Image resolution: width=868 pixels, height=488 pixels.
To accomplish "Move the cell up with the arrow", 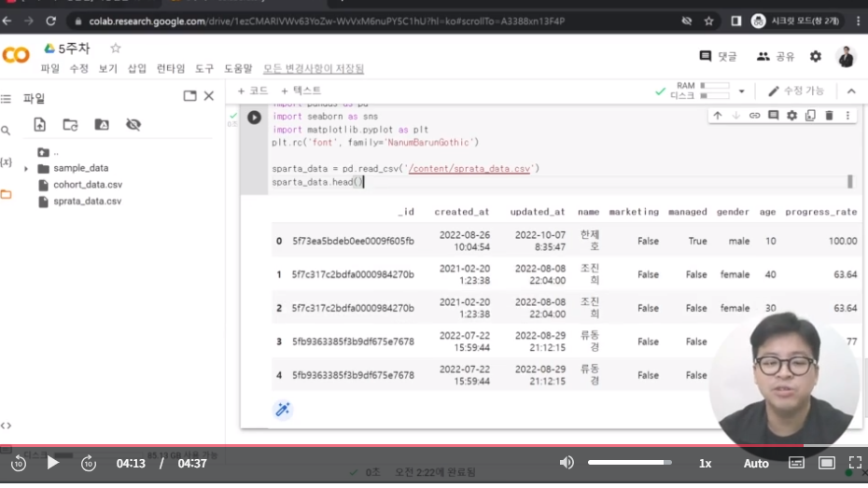I will 718,116.
